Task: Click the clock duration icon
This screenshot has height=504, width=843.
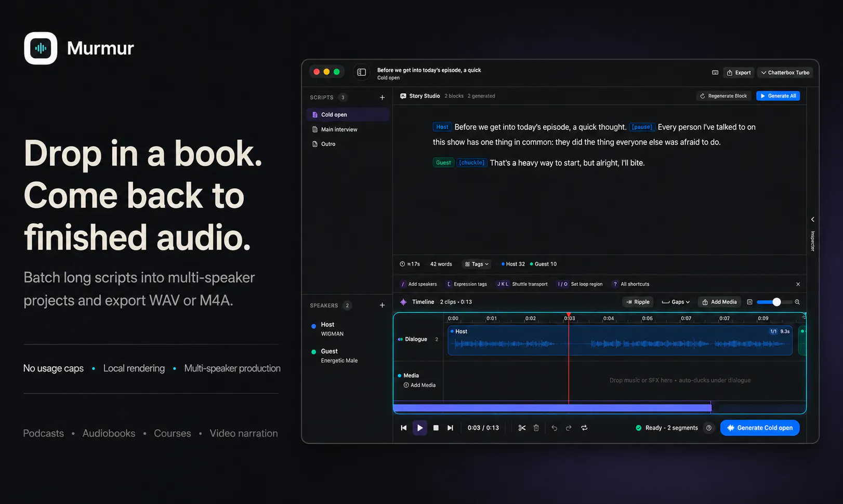Action: pos(402,264)
